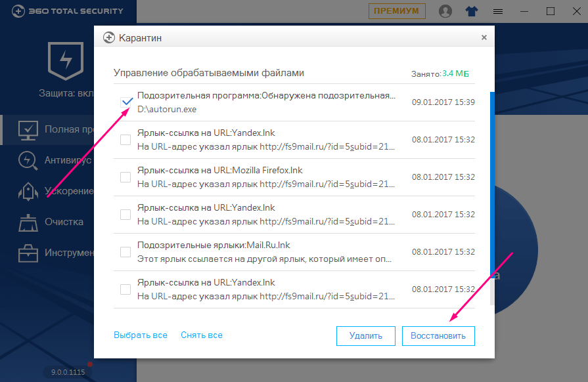Open the Speedup rocket icon
This screenshot has height=382, width=588.
tap(28, 192)
